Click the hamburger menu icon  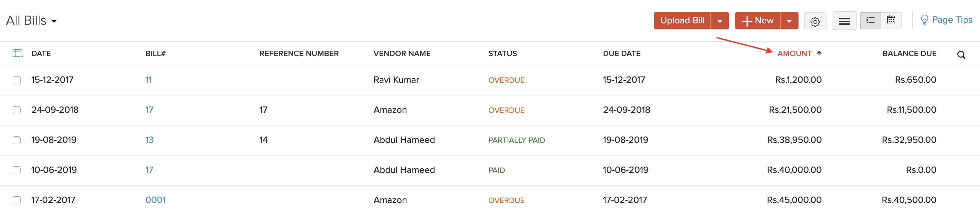tap(844, 21)
